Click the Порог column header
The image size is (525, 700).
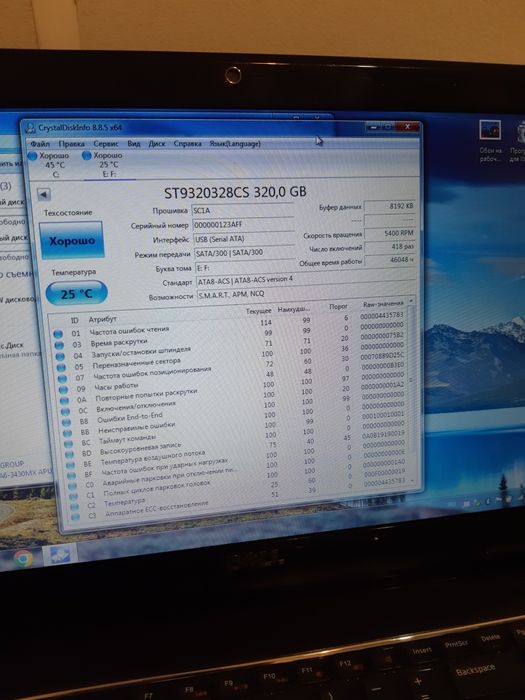338,306
